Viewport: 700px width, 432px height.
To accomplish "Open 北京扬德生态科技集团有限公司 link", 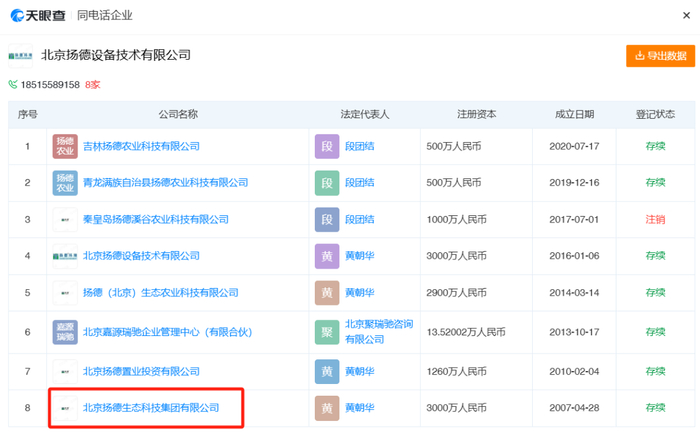I will point(151,408).
